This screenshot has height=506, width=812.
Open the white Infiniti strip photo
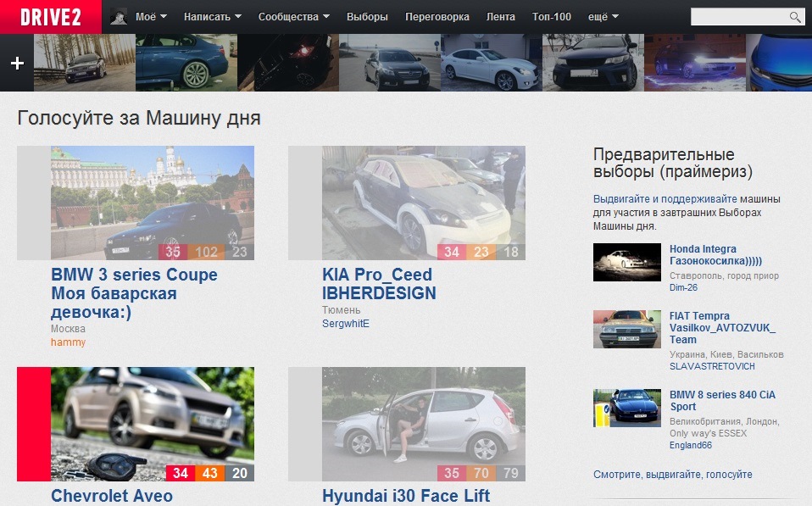point(492,63)
